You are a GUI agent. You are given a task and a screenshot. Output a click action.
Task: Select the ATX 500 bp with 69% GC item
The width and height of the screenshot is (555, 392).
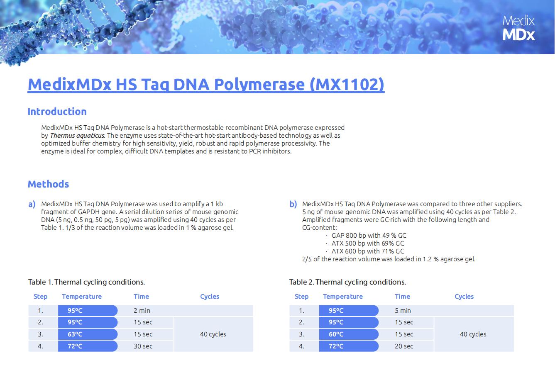[x=367, y=243]
